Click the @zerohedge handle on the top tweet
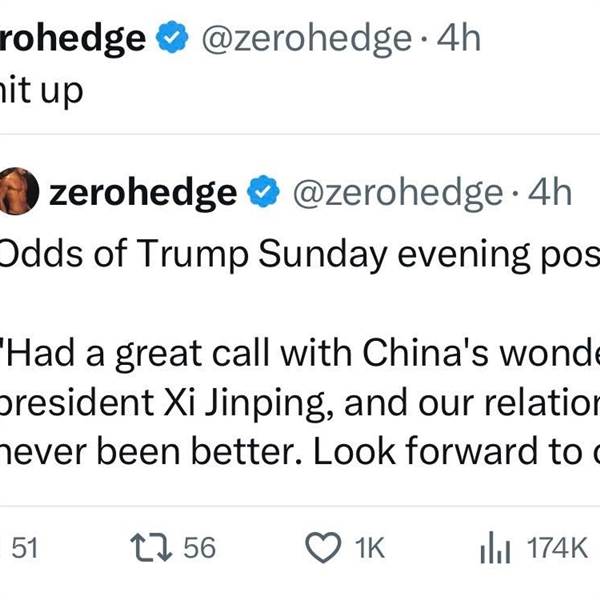This screenshot has width=600, height=600. [x=306, y=39]
